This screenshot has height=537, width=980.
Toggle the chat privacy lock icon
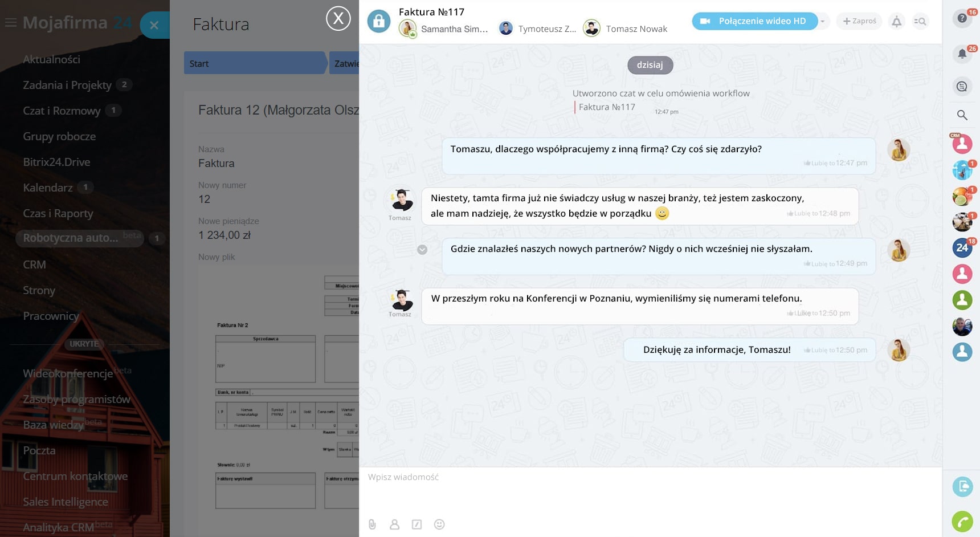tap(378, 22)
